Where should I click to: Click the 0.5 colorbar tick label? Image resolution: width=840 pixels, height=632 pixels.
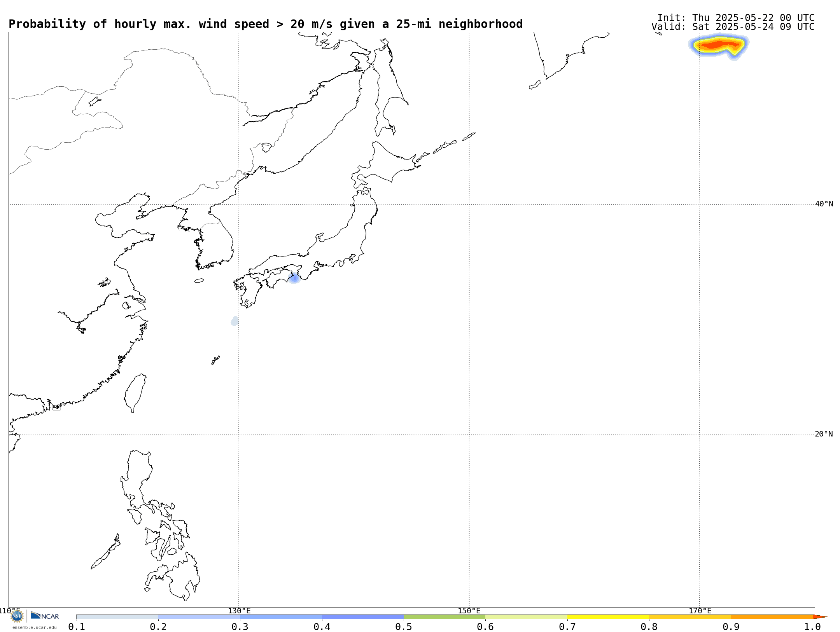click(x=404, y=627)
